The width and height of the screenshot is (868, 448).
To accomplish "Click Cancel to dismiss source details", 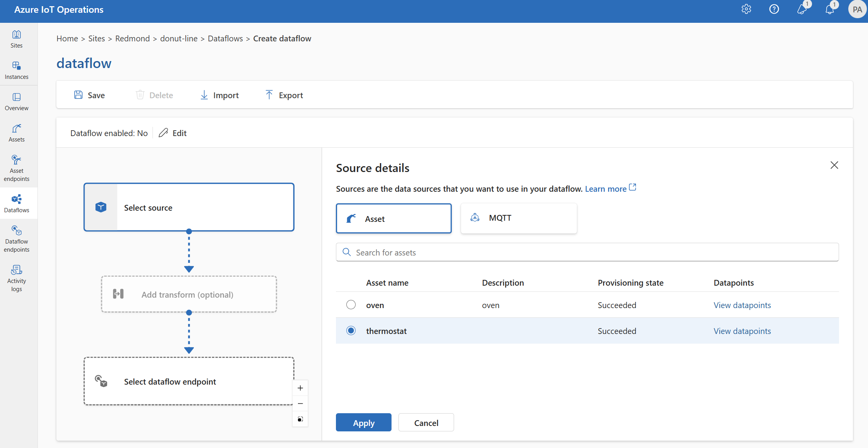I will point(426,422).
